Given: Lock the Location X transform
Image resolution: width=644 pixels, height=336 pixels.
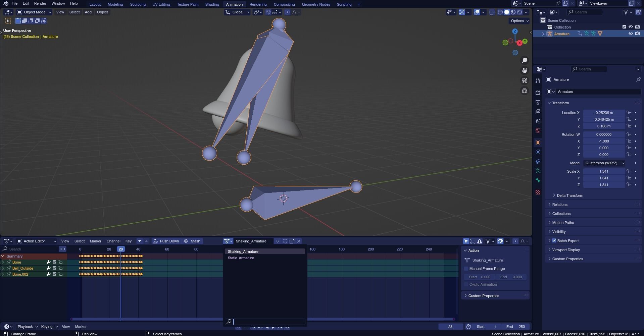Looking at the screenshot, I should (629, 113).
